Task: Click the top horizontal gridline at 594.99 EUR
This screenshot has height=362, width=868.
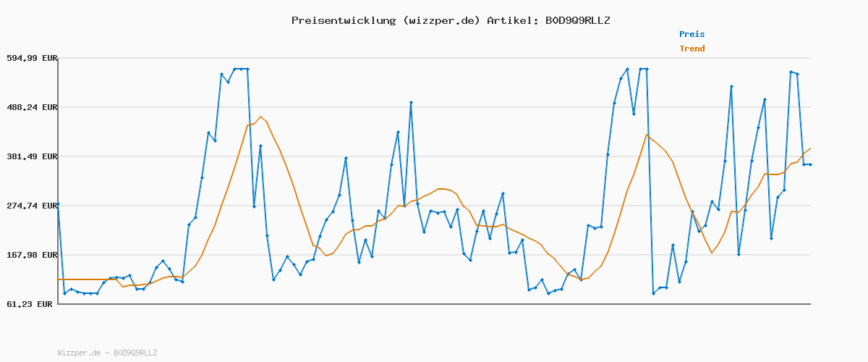Action: pyautogui.click(x=434, y=58)
